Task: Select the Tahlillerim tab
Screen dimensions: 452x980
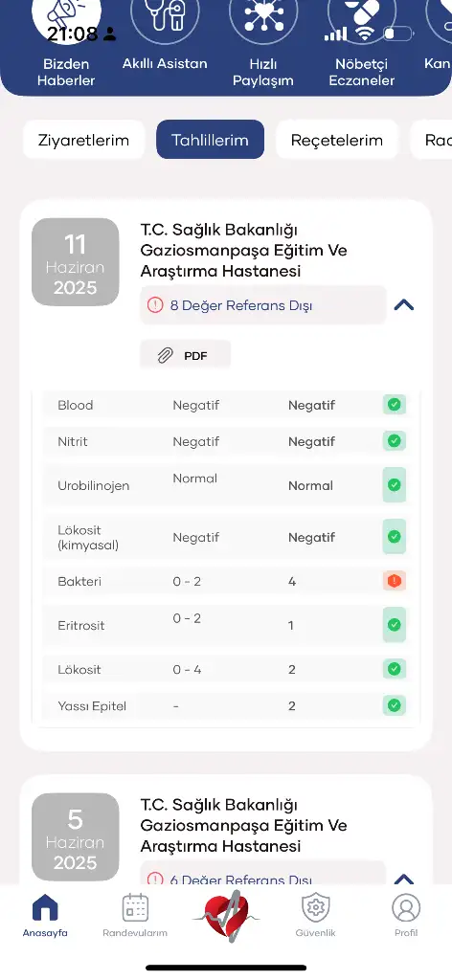Action: pos(210,140)
